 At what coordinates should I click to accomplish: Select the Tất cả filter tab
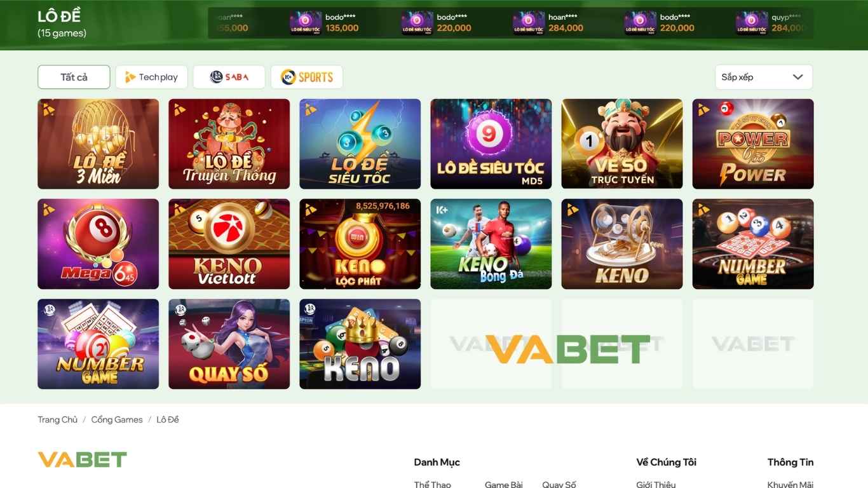point(74,77)
